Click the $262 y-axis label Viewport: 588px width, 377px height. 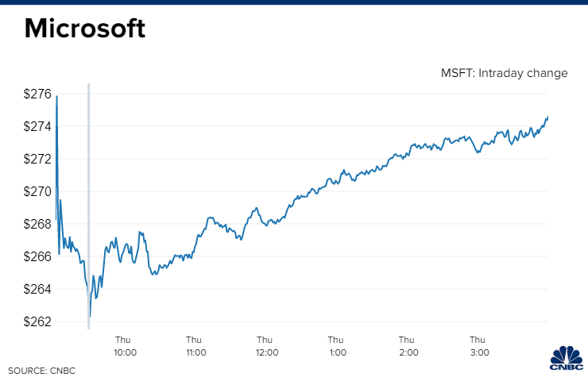coord(37,321)
